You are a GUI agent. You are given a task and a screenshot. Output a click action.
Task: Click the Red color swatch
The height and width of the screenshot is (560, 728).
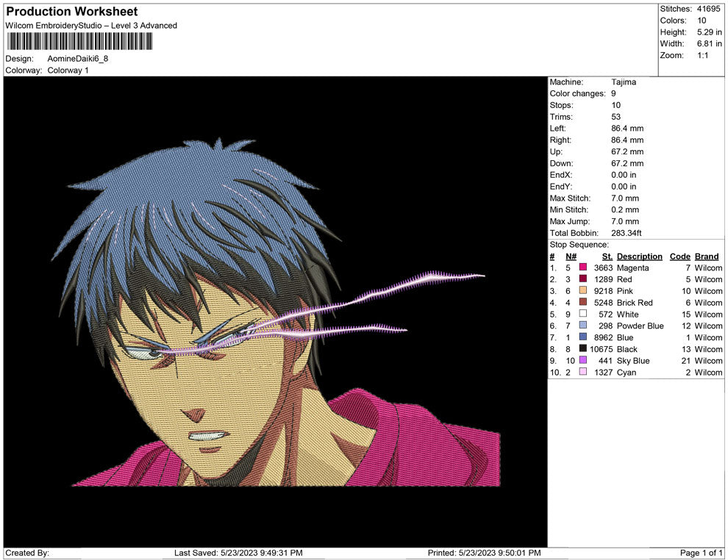pyautogui.click(x=582, y=279)
